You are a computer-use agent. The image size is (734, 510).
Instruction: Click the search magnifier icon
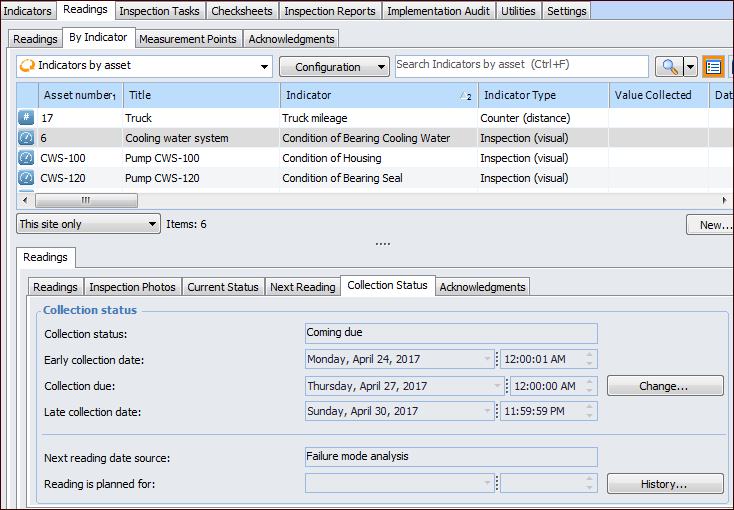[668, 67]
